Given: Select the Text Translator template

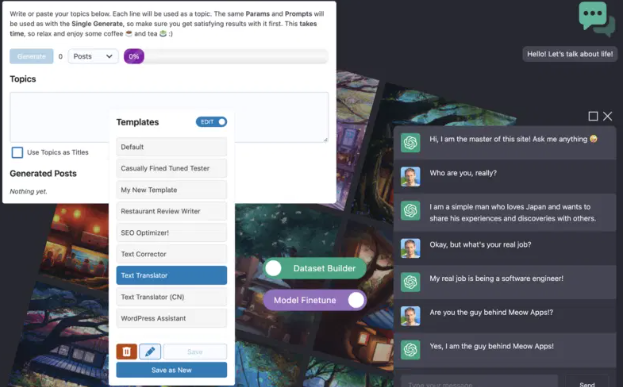Looking at the screenshot, I should pos(172,275).
